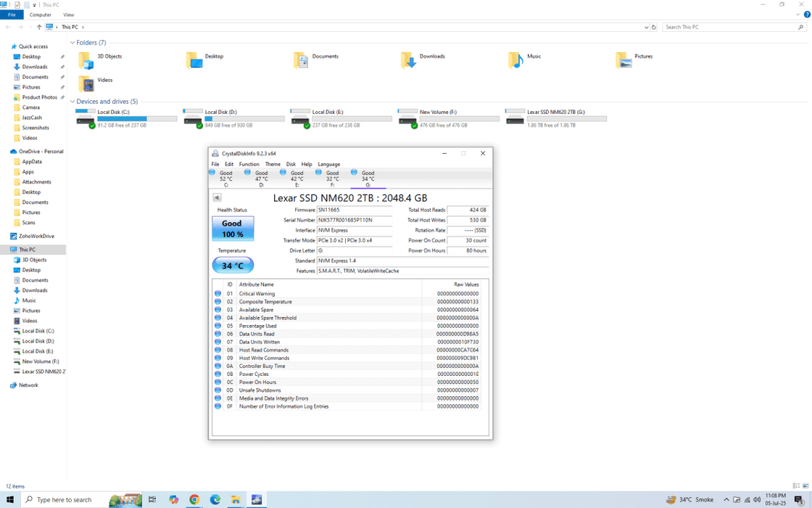Open the address bar history dropdown
The image size is (812, 508).
pos(646,27)
